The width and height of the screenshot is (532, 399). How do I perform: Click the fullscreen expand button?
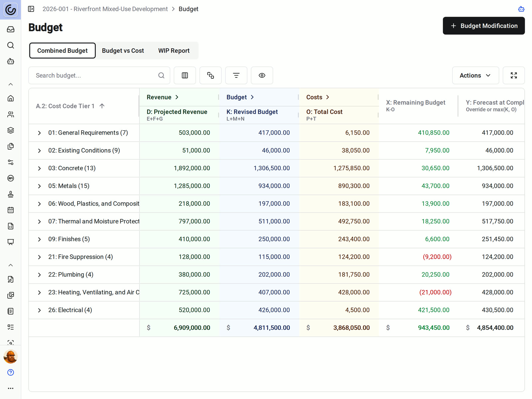click(x=514, y=75)
